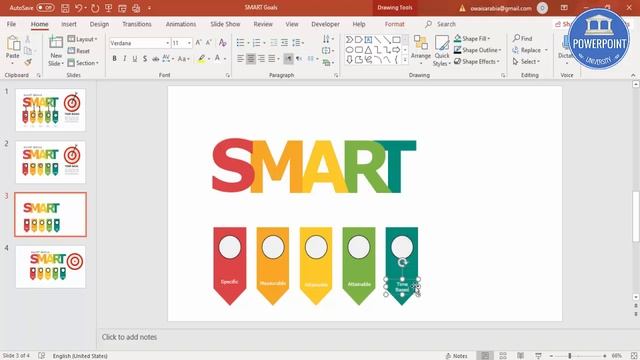Click the Format Painter brush
Image resolution: width=640 pixels, height=360 pixels.
click(x=28, y=62)
